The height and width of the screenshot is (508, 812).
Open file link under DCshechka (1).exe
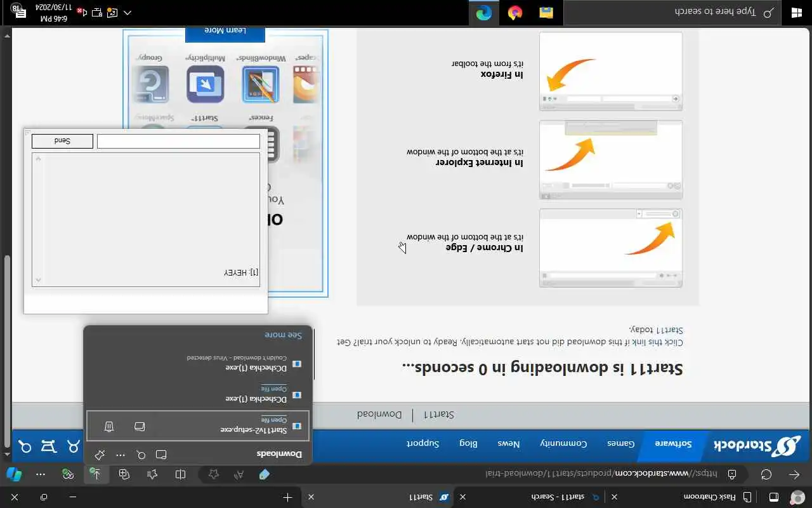tap(274, 389)
